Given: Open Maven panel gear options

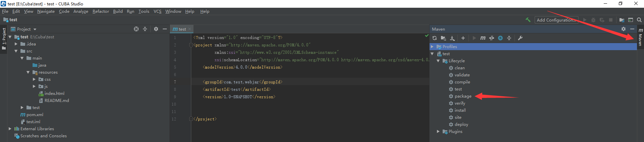Looking at the screenshot, I should pyautogui.click(x=624, y=29).
